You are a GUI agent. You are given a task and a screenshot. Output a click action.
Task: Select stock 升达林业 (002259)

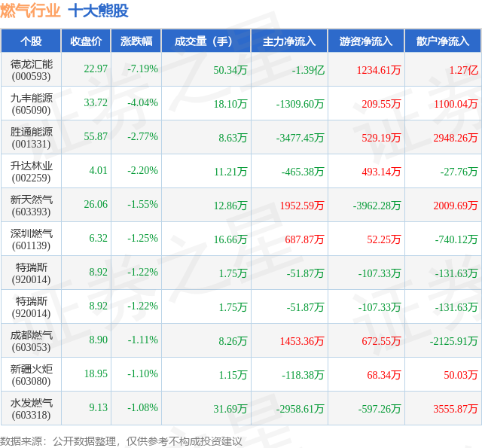(x=31, y=172)
